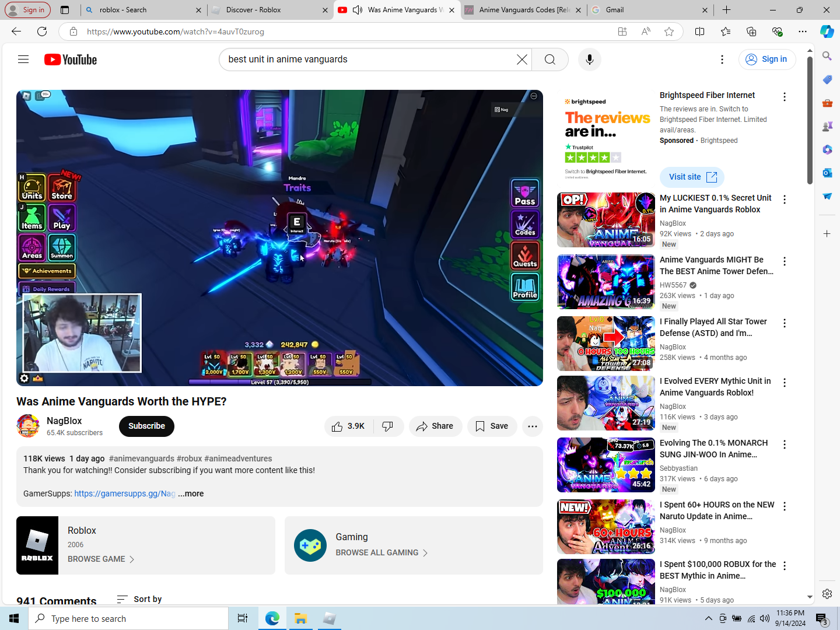
Task: Open Evolving The 0.1% MONARCH video thumbnail
Action: [x=606, y=465]
